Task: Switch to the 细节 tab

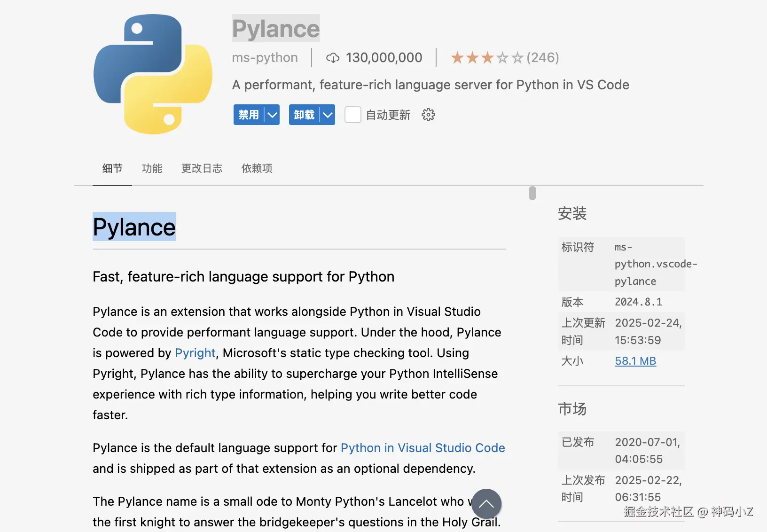Action: 112,168
